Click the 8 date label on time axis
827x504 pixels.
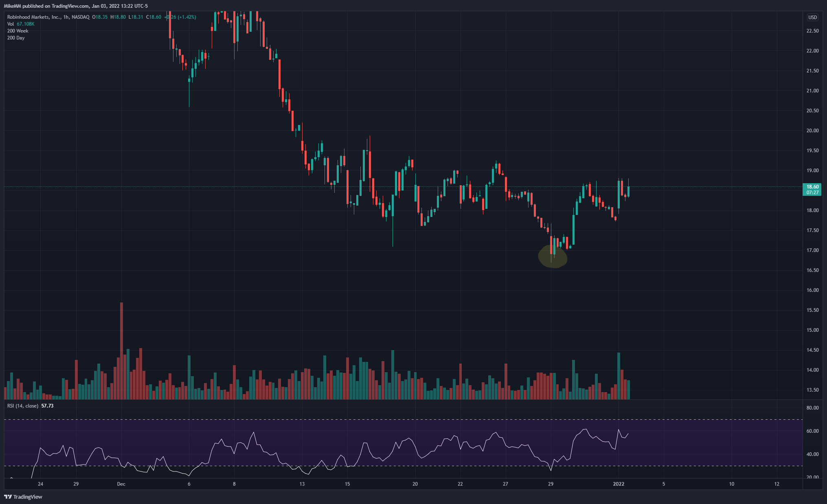coord(234,484)
